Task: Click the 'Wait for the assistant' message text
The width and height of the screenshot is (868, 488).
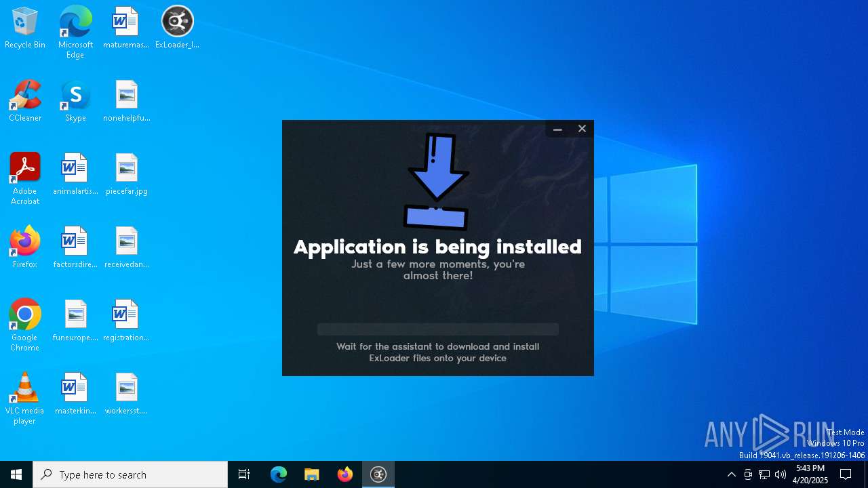Action: point(438,352)
